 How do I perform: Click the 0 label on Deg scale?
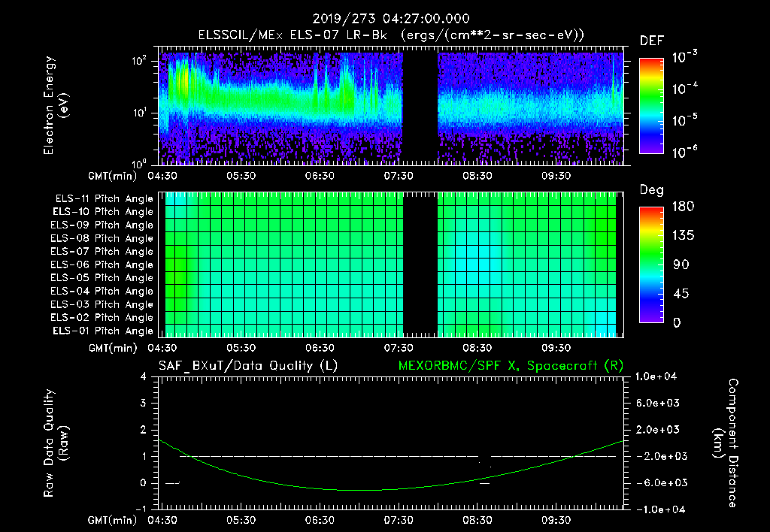tap(677, 323)
